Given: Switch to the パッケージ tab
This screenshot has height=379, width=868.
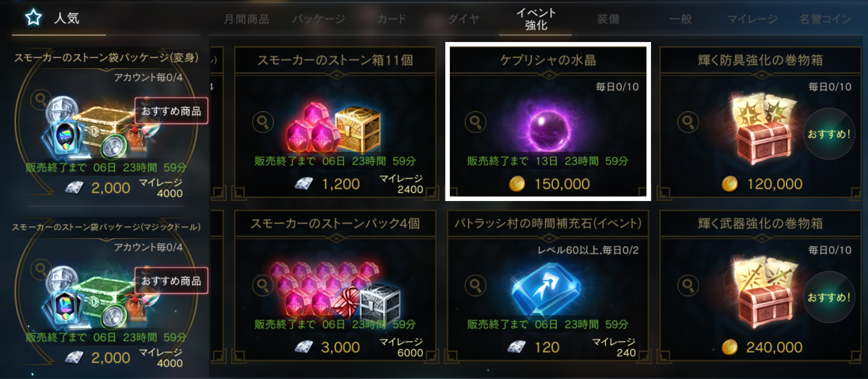Looking at the screenshot, I should pos(319,19).
